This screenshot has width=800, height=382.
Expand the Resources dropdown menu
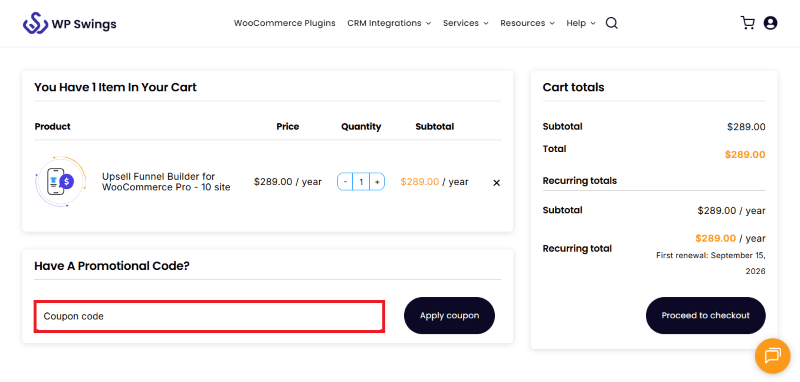(528, 23)
